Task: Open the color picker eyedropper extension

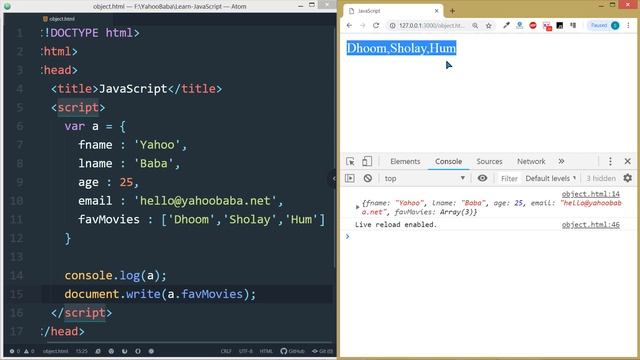Action: (x=506, y=25)
